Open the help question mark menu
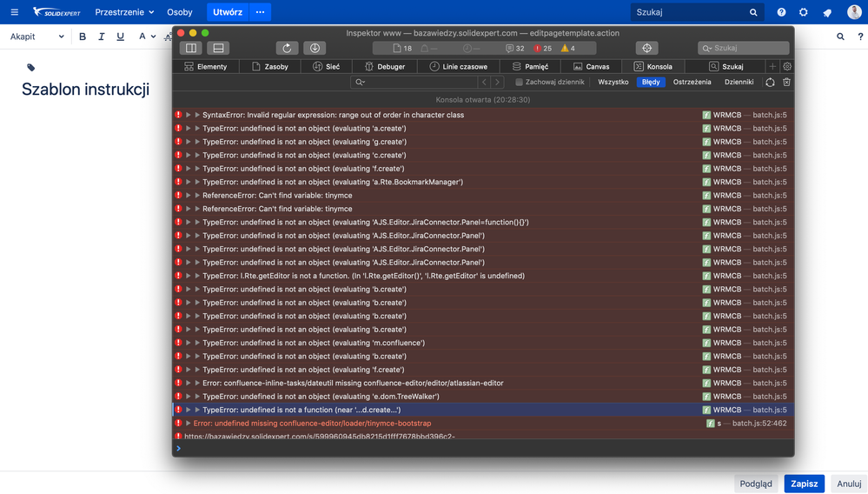 pyautogui.click(x=781, y=12)
